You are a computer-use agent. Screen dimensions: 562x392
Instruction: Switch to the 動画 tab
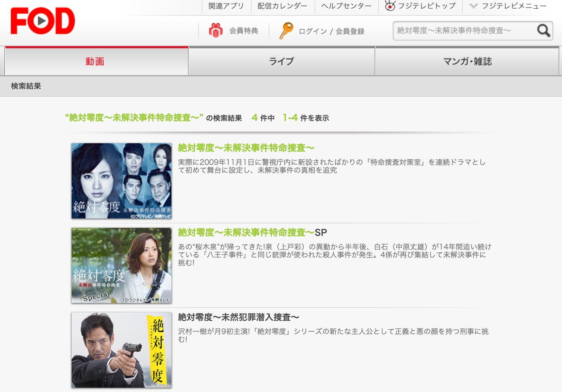pos(95,61)
